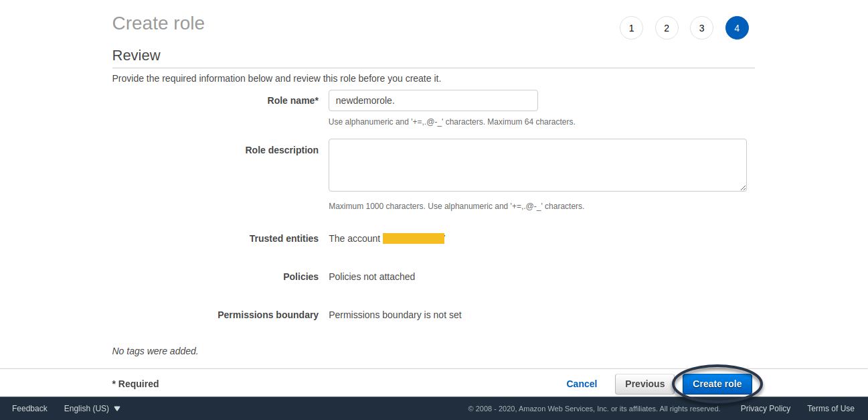Open the Terms of Use link
The height and width of the screenshot is (420, 868).
point(831,409)
